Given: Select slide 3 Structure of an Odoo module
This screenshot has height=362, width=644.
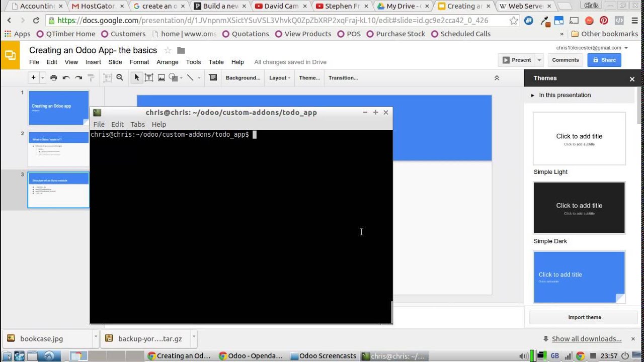Looking at the screenshot, I should pyautogui.click(x=58, y=190).
